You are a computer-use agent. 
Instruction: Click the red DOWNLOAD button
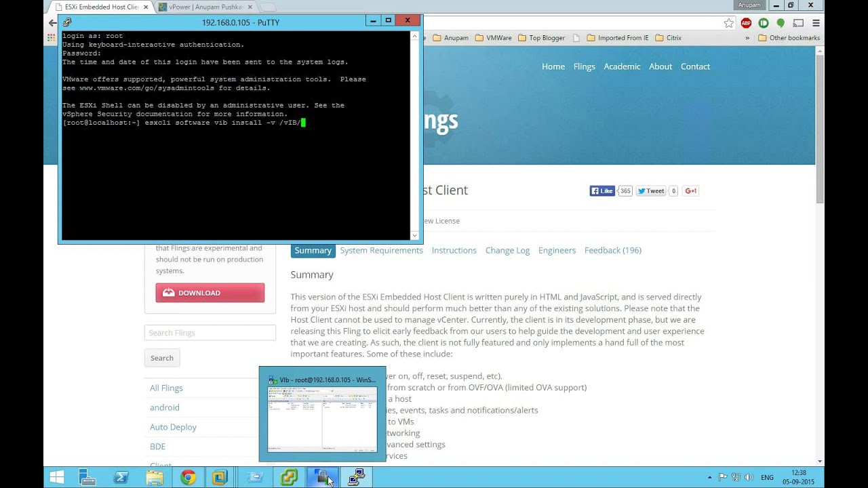(210, 293)
